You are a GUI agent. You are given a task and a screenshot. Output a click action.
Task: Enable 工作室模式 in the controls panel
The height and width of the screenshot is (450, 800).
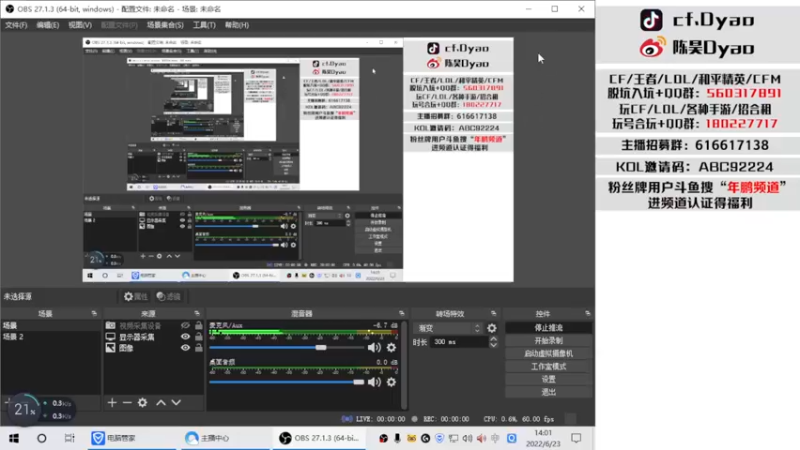pos(548,366)
